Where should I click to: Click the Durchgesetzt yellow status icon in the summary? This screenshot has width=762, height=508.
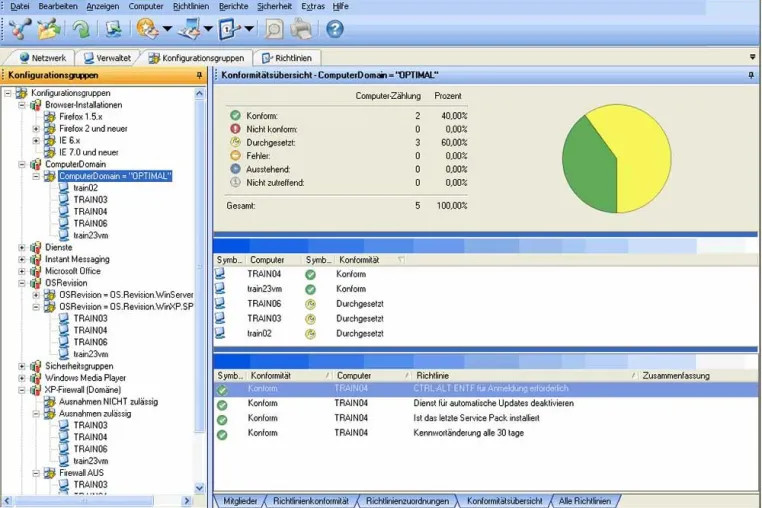pos(235,142)
